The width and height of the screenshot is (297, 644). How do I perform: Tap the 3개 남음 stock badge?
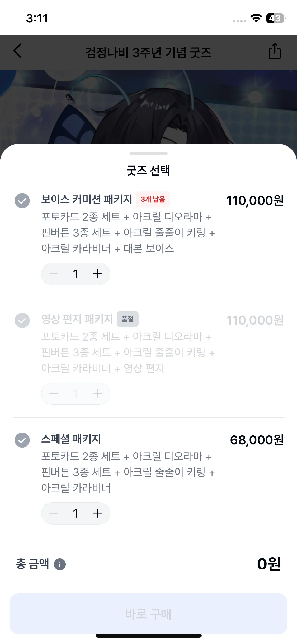coord(153,199)
